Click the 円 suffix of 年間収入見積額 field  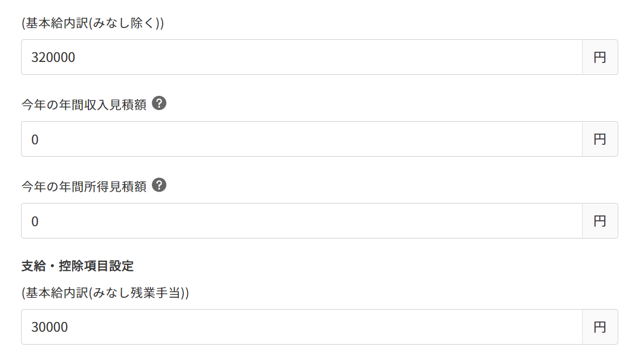pyautogui.click(x=600, y=139)
